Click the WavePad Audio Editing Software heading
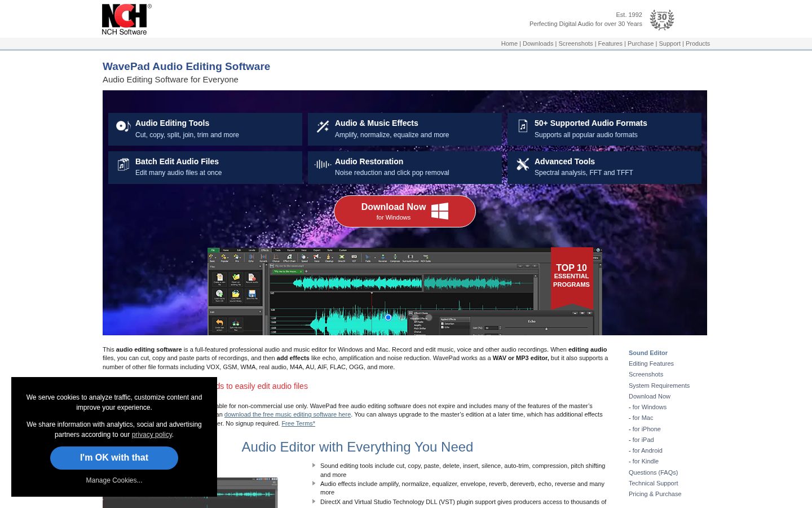Screen dimensions: 812x508 (186, 66)
